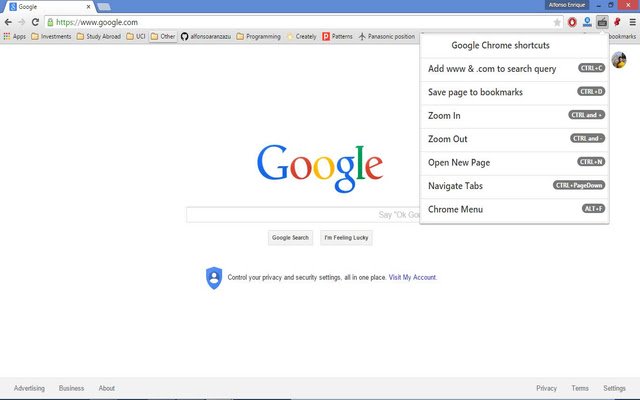Click the CTRL+N shortcut badge
Viewport: 640px width, 400px height.
click(591, 162)
